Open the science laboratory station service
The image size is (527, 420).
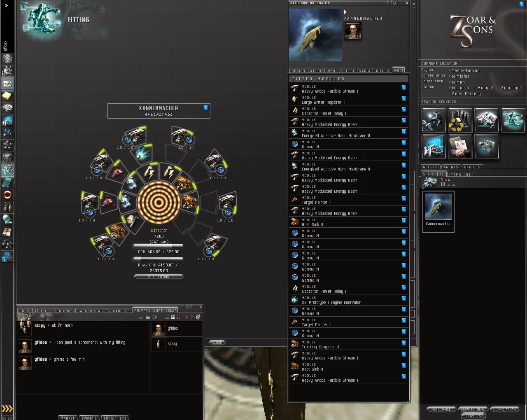434,147
